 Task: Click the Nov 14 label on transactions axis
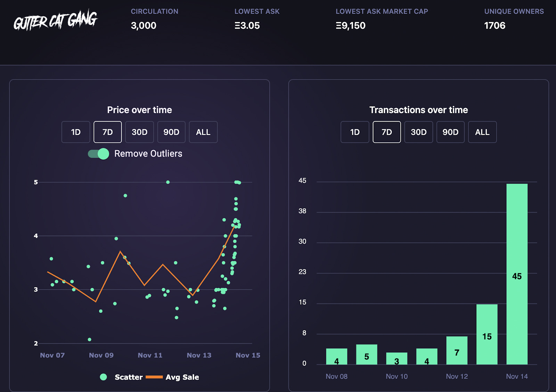(517, 376)
